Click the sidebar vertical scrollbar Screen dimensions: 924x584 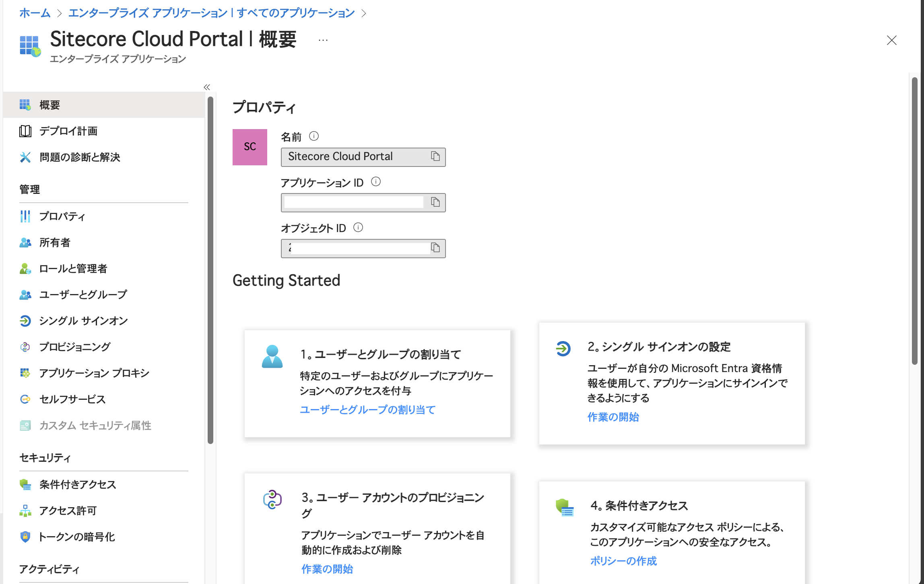pyautogui.click(x=210, y=269)
